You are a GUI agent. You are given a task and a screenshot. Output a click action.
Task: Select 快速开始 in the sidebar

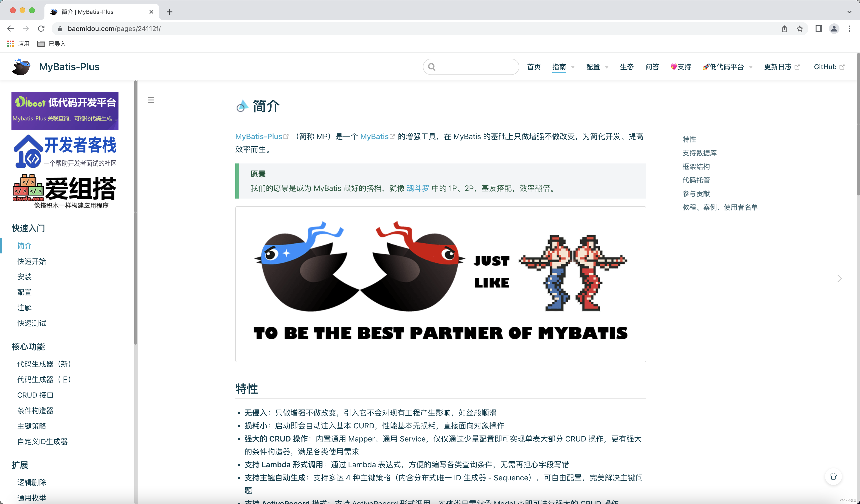pos(31,261)
